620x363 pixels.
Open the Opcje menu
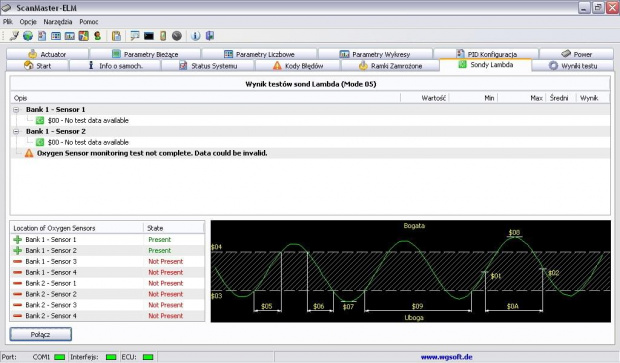[x=28, y=22]
